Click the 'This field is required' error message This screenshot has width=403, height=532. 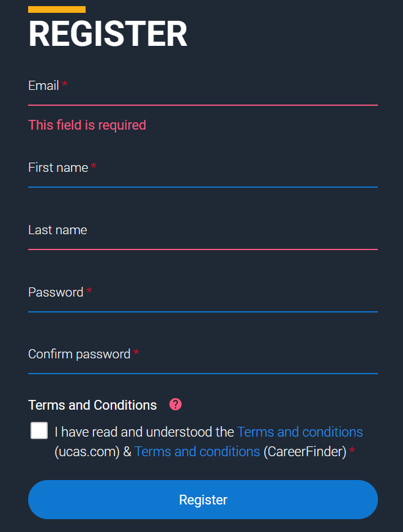pyautogui.click(x=87, y=125)
